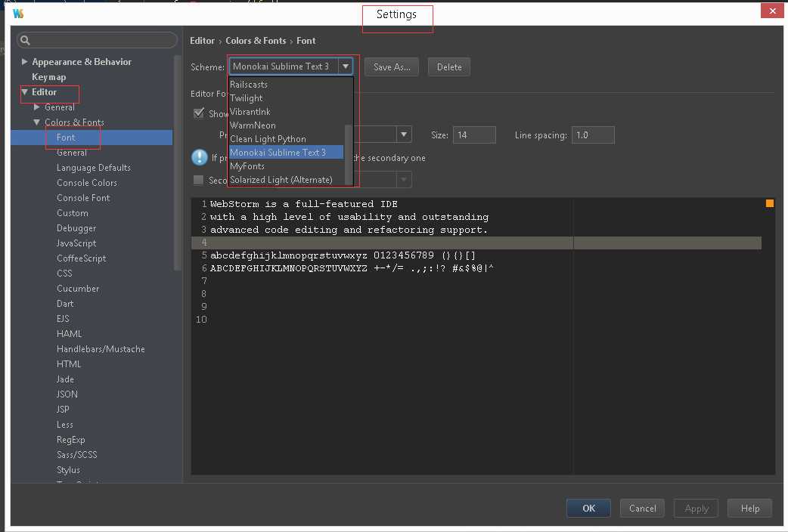
Task: Open Less colors settings
Action: point(64,424)
